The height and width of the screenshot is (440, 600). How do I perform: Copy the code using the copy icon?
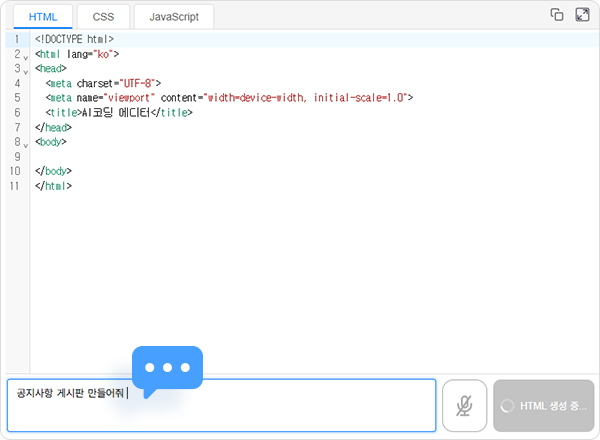(558, 15)
